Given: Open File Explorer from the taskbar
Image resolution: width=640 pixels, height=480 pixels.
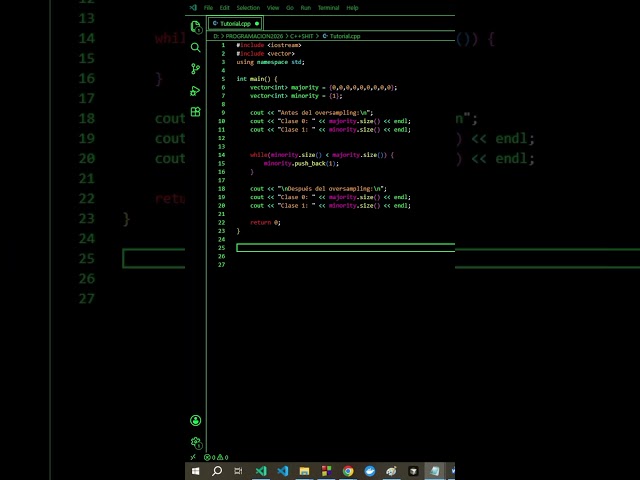Looking at the screenshot, I should point(304,471).
